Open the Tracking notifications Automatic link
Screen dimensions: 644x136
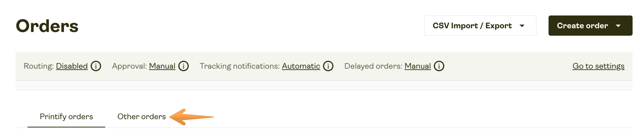pos(301,66)
